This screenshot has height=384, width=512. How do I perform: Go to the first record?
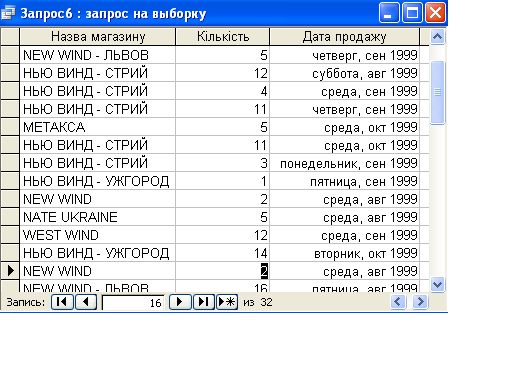[62, 302]
